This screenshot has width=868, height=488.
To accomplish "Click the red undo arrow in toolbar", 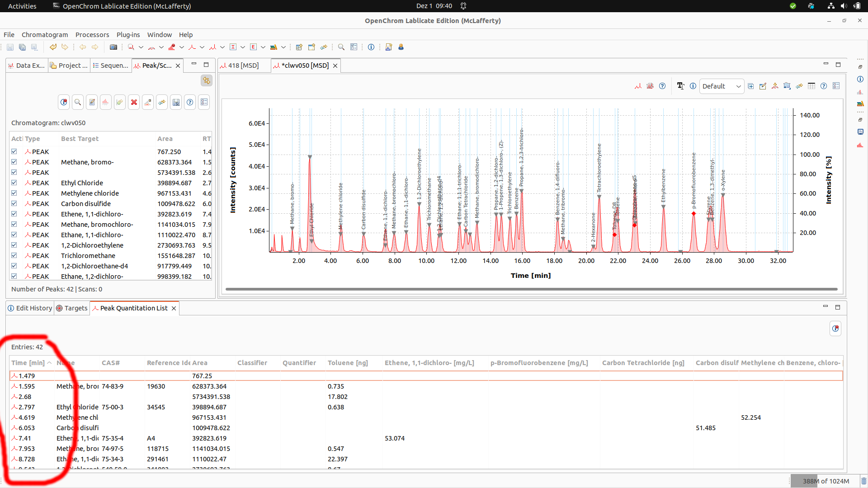I will pos(53,47).
